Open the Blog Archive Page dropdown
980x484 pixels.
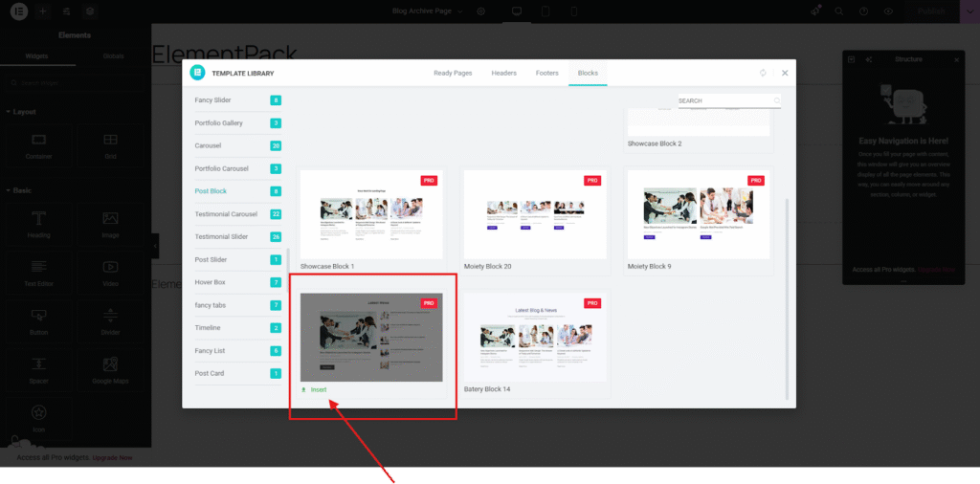pyautogui.click(x=428, y=11)
